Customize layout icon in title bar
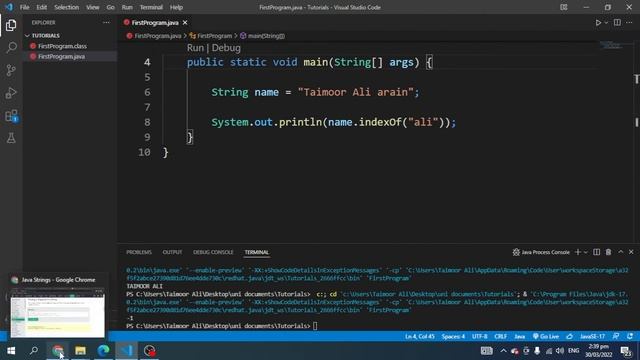 (564, 7)
